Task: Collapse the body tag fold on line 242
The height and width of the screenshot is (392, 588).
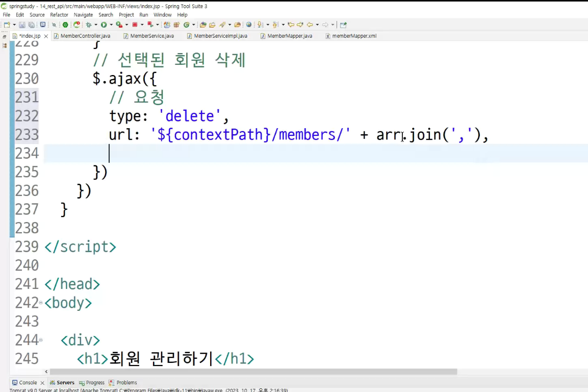Action: (40, 303)
